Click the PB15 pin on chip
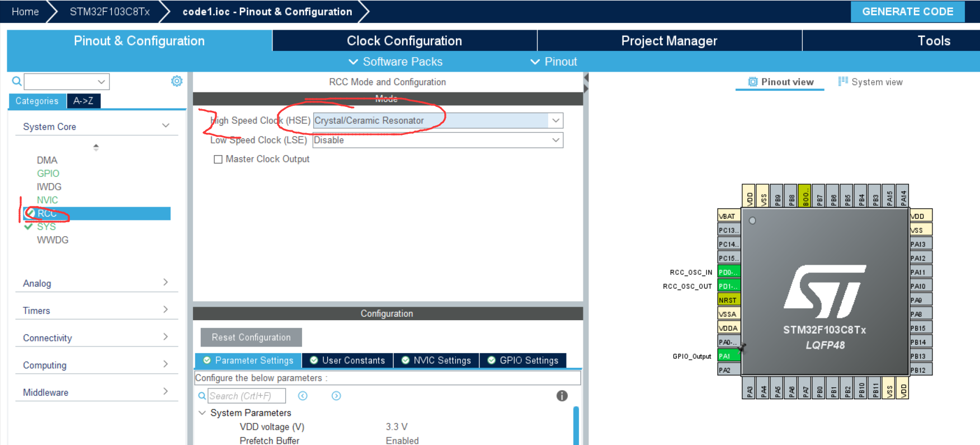980x445 pixels. click(921, 328)
